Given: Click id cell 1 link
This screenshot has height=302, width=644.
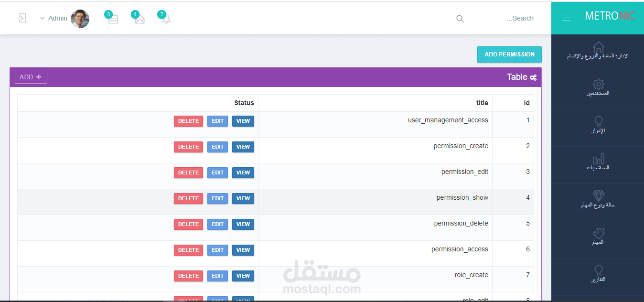Looking at the screenshot, I should pos(528,120).
